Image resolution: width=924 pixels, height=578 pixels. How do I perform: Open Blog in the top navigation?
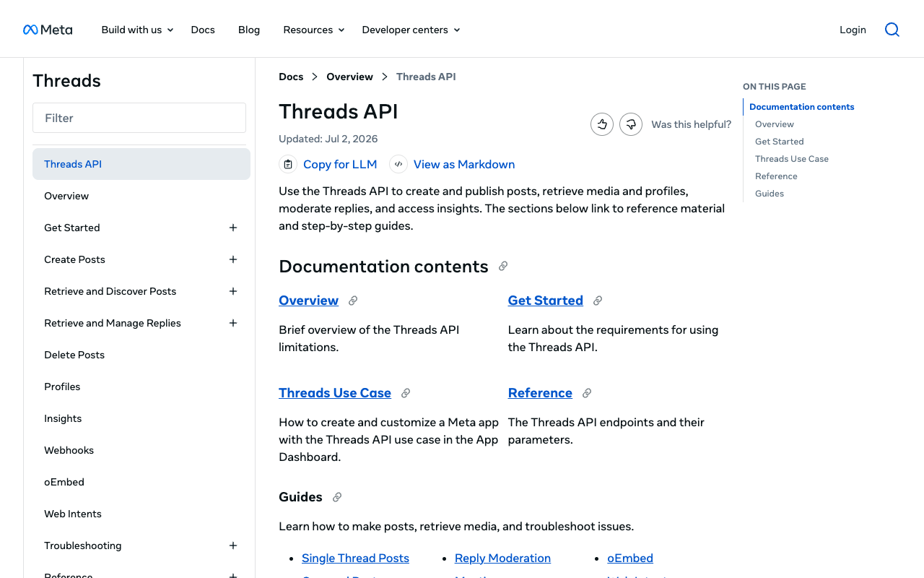(249, 30)
